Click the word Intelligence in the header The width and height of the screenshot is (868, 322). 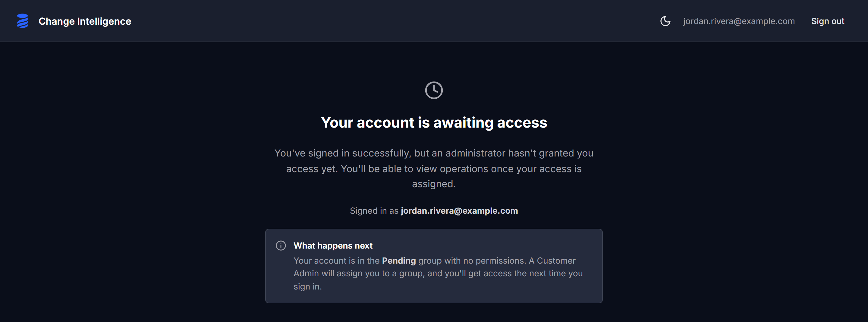point(104,21)
